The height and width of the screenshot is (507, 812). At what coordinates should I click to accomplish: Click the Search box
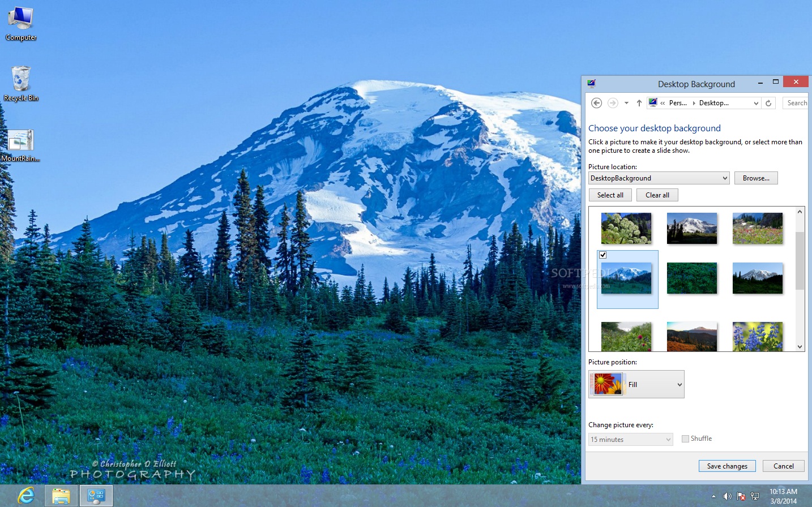pos(795,103)
